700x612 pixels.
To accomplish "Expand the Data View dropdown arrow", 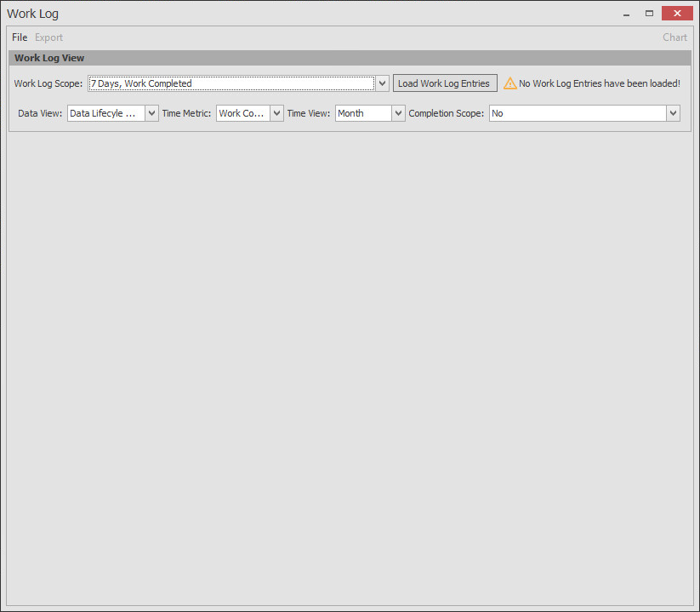I will (x=151, y=113).
